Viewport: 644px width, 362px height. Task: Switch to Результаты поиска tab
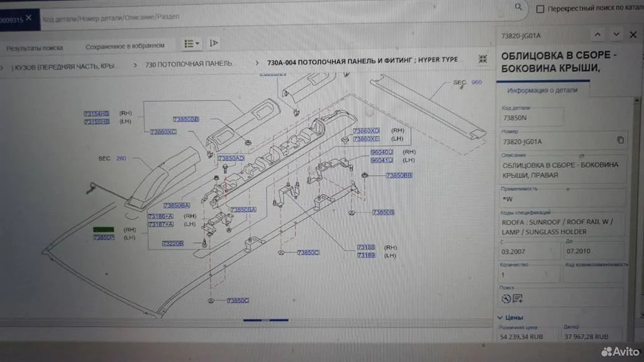[x=35, y=47]
